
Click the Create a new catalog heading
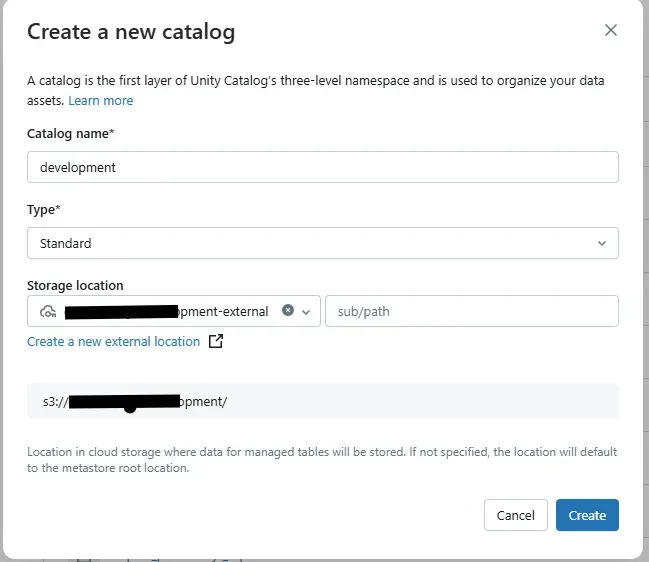[131, 32]
